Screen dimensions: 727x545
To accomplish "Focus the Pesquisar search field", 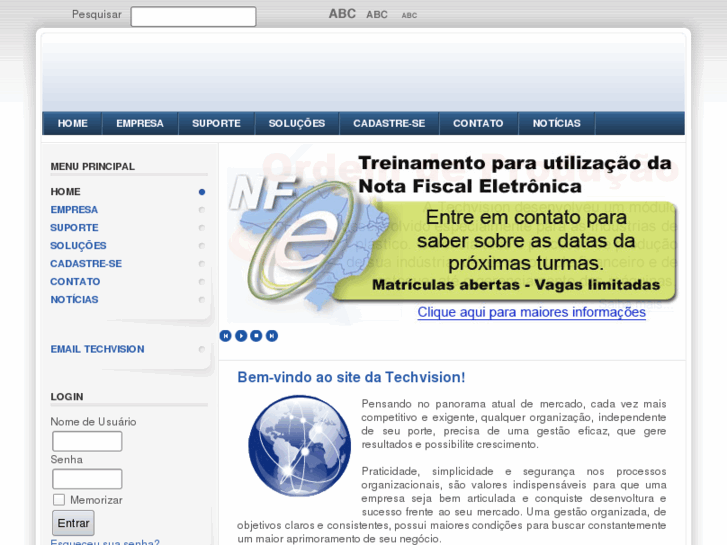I will (193, 16).
